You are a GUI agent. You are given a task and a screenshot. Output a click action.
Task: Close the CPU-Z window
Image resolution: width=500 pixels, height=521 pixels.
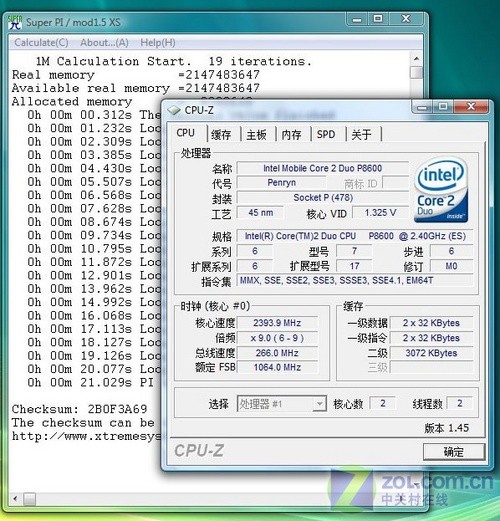pos(471,107)
